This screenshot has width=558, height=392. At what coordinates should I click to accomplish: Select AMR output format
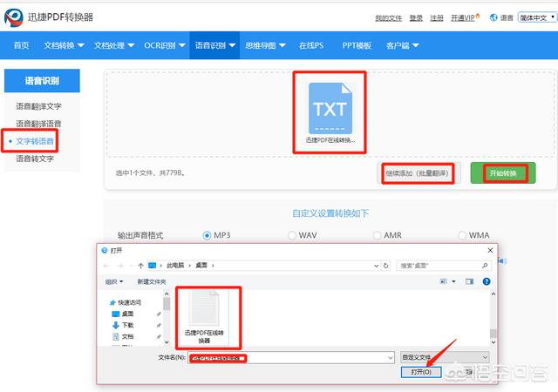377,235
